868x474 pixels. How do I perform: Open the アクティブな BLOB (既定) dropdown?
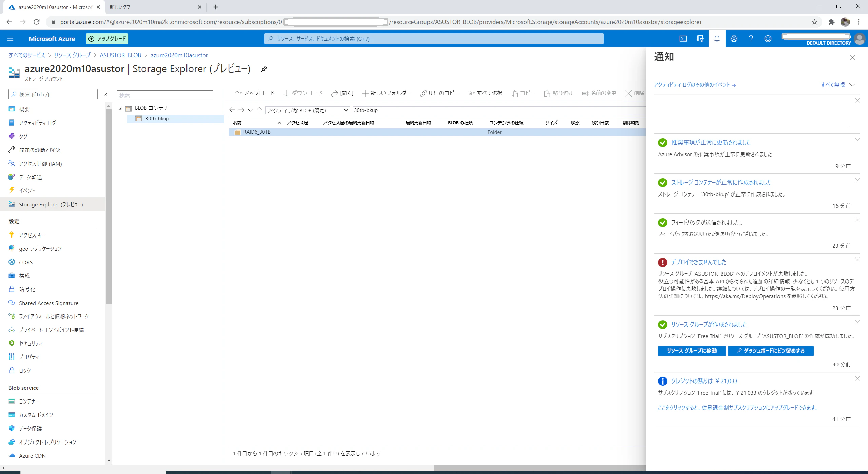coord(308,110)
